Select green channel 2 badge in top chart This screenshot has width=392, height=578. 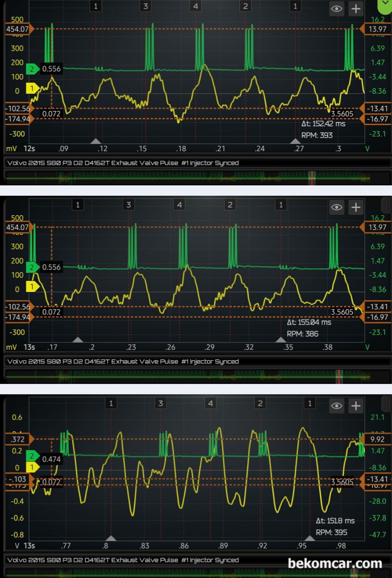click(x=32, y=69)
